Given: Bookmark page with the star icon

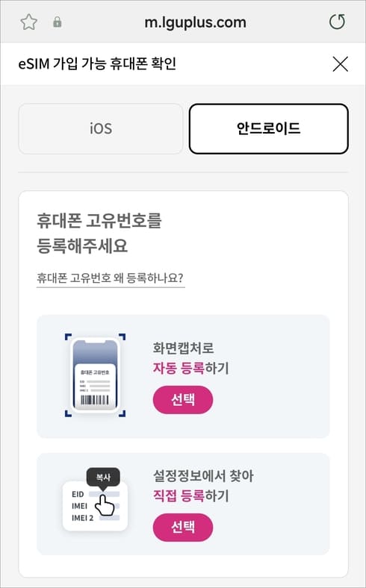Looking at the screenshot, I should click(29, 22).
